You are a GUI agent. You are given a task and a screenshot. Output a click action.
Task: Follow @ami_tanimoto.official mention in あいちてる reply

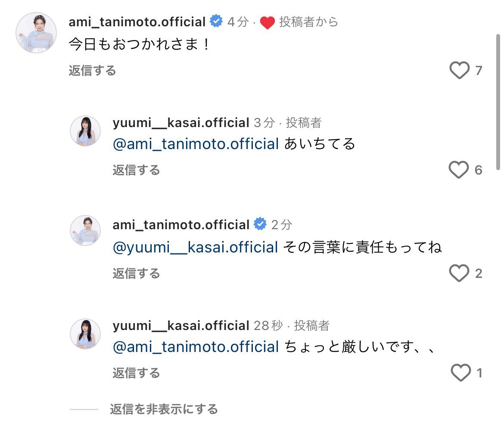(x=196, y=143)
